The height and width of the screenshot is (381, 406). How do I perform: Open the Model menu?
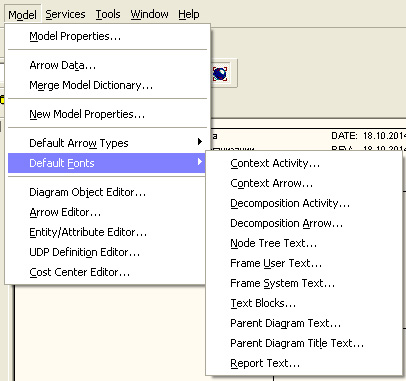(22, 15)
